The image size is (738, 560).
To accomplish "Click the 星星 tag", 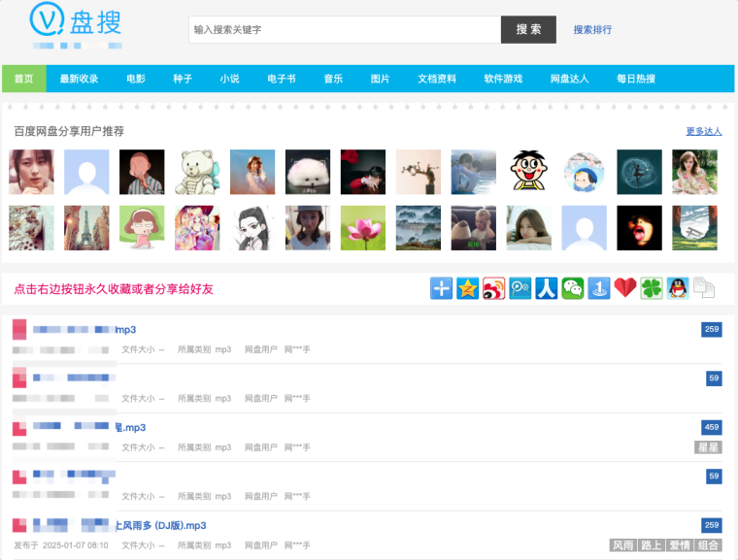I will click(x=708, y=447).
